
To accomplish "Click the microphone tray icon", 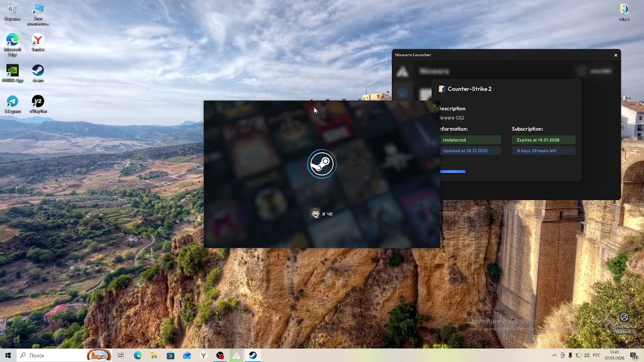I will click(571, 355).
